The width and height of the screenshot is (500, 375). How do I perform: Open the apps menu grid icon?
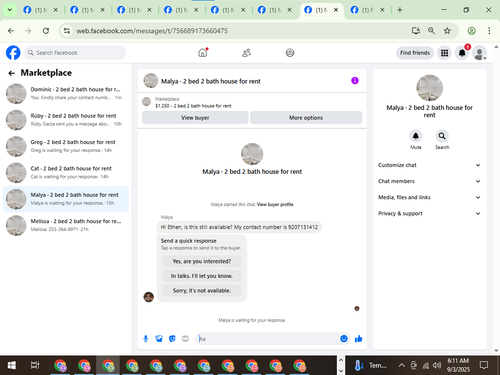click(444, 53)
